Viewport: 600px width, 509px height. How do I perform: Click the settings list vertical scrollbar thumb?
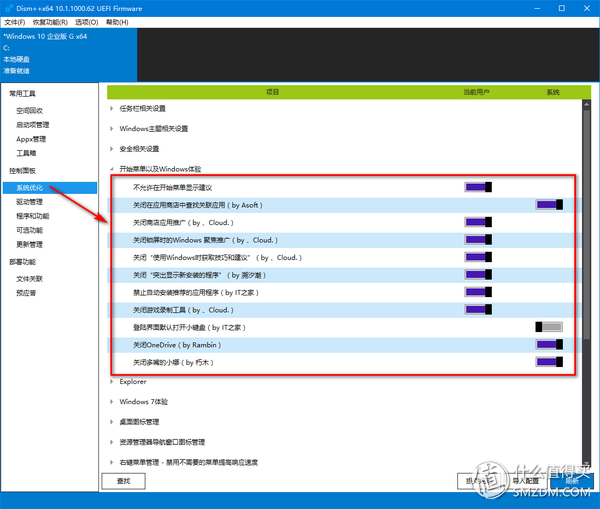(x=586, y=225)
